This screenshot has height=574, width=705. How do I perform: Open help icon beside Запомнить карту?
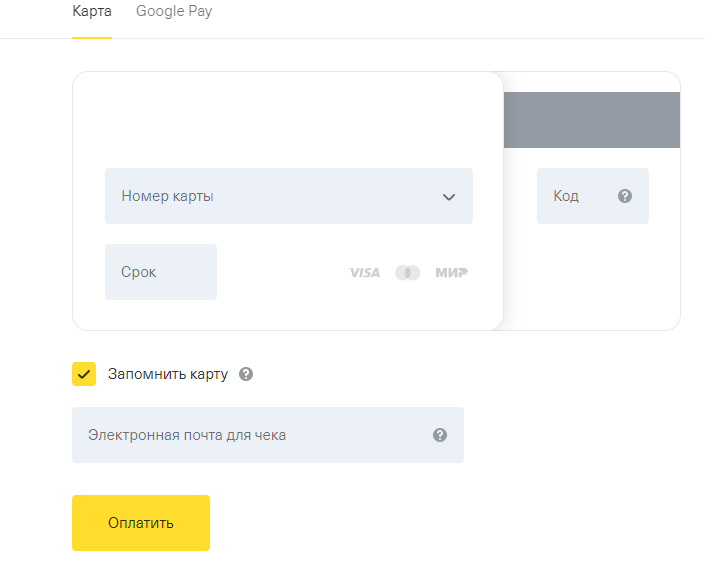point(246,375)
